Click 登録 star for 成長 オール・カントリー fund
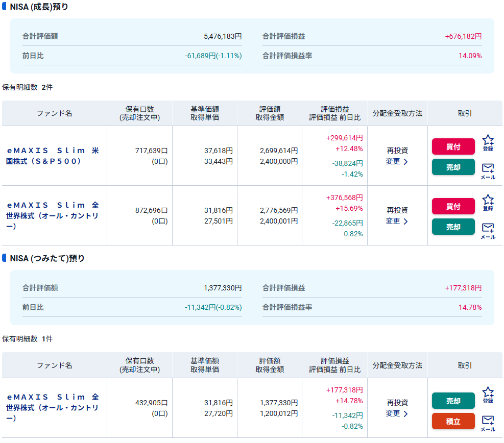 click(488, 202)
